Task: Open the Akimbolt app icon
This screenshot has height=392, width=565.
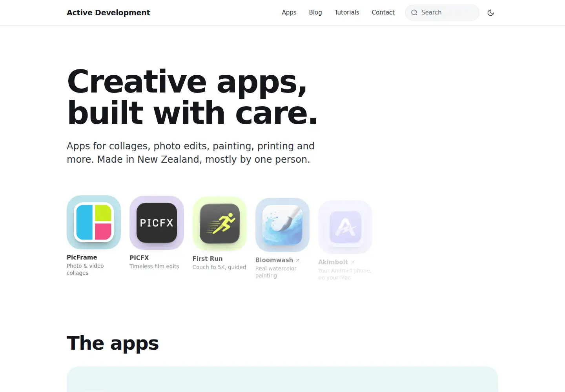Action: tap(345, 227)
